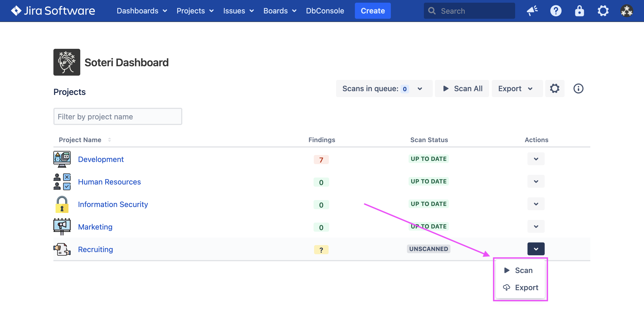
Task: Click the Development project icon
Action: (62, 159)
